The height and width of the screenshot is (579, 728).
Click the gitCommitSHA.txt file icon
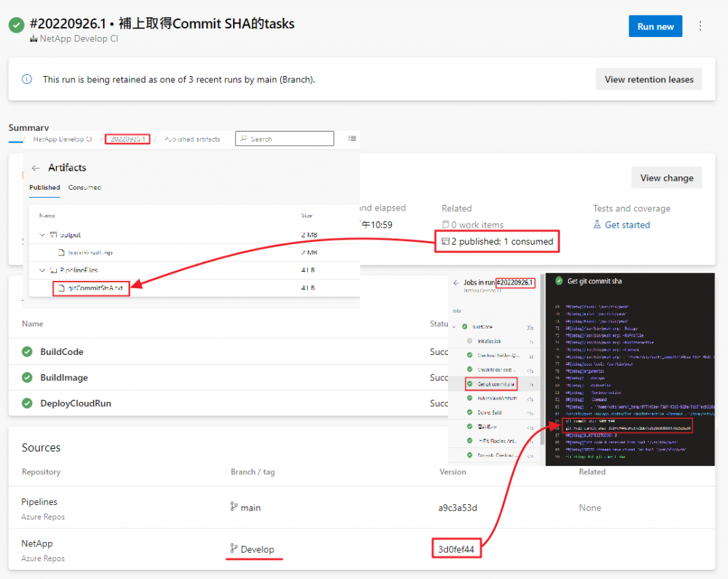click(61, 288)
